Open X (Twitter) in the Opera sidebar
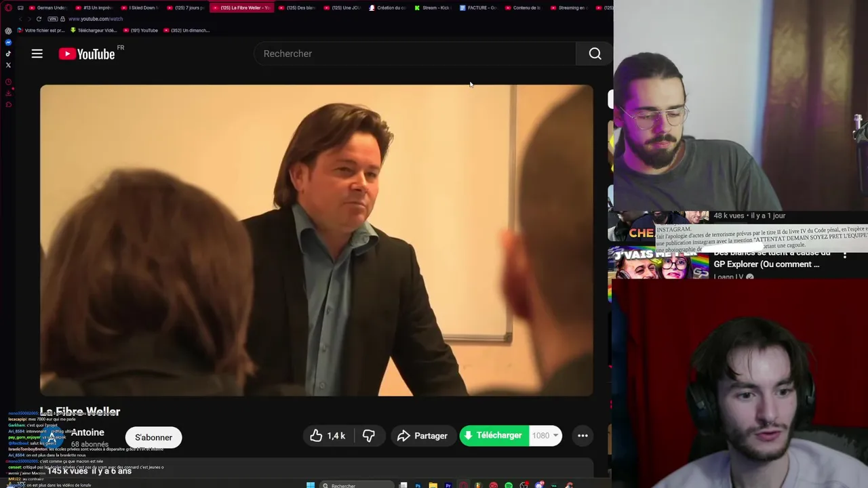 point(8,65)
